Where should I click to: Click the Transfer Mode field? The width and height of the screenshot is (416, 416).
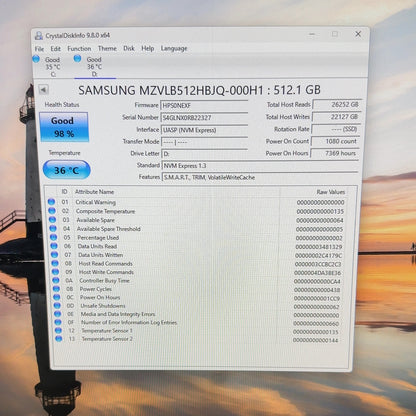(x=204, y=142)
